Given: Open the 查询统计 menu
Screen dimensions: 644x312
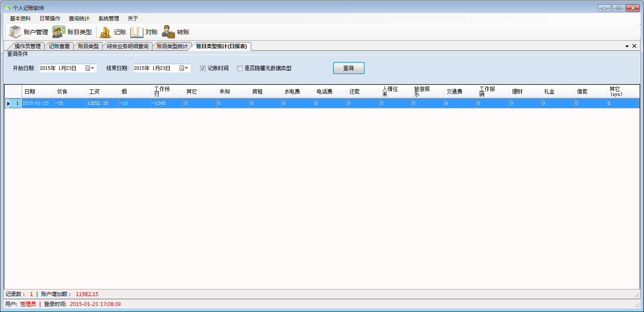Looking at the screenshot, I should [79, 19].
